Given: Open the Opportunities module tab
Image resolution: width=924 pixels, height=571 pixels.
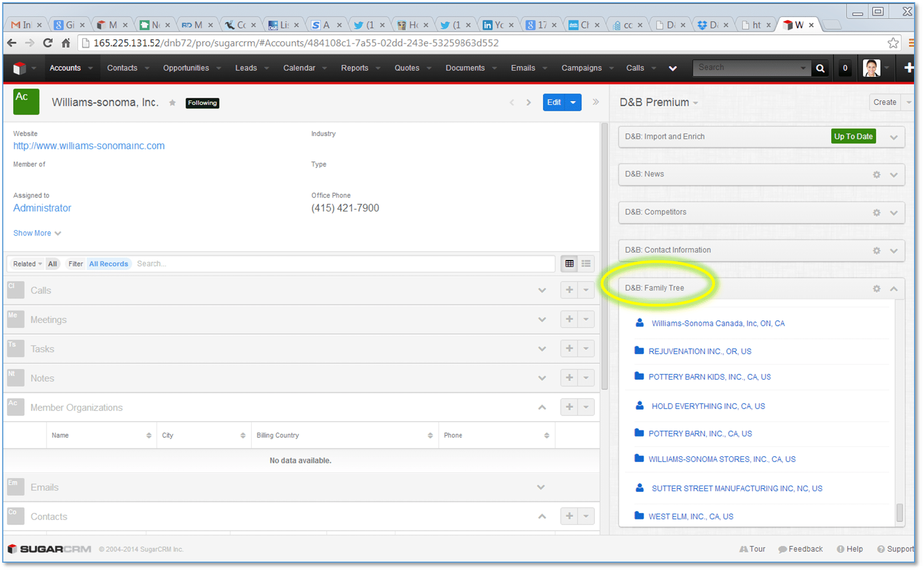Looking at the screenshot, I should 186,68.
